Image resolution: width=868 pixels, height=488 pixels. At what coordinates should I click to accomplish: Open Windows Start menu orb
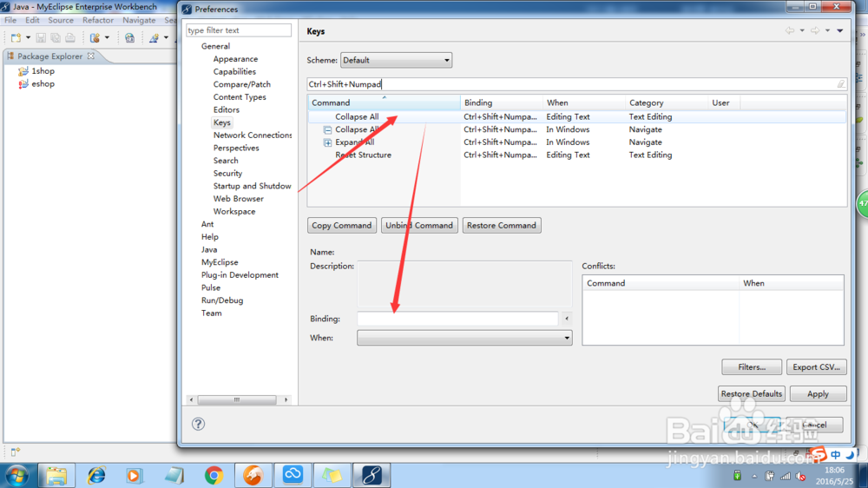(x=16, y=475)
